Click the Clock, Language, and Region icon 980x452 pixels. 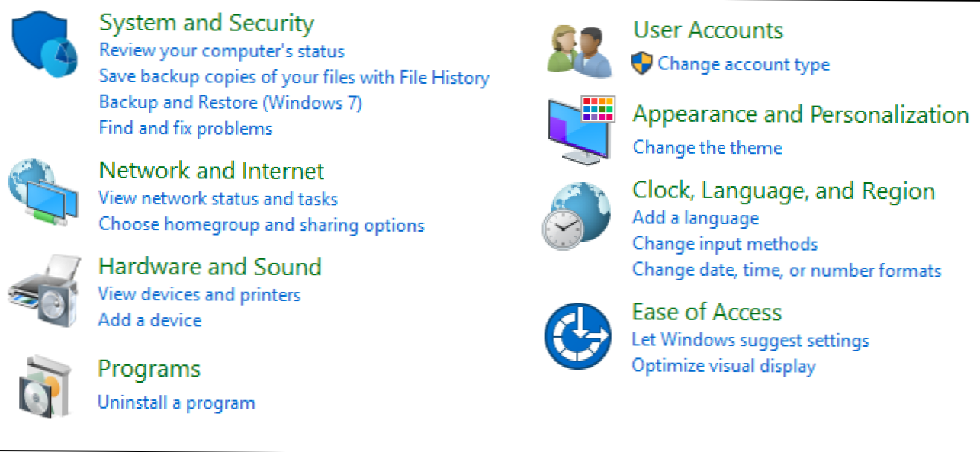click(x=577, y=215)
